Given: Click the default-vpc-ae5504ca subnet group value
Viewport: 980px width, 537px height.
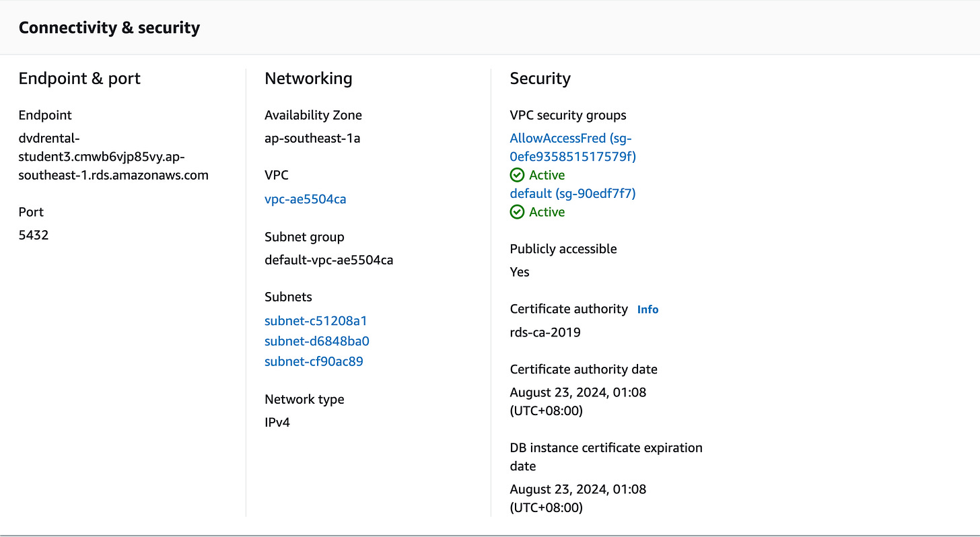Looking at the screenshot, I should pyautogui.click(x=328, y=260).
